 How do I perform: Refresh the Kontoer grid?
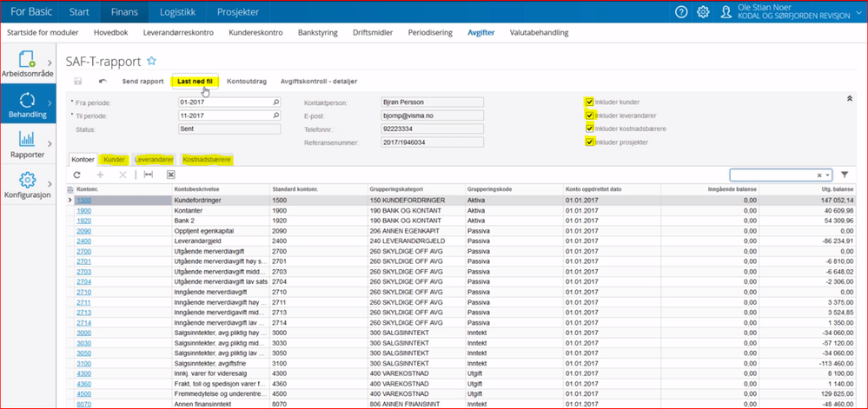point(76,175)
